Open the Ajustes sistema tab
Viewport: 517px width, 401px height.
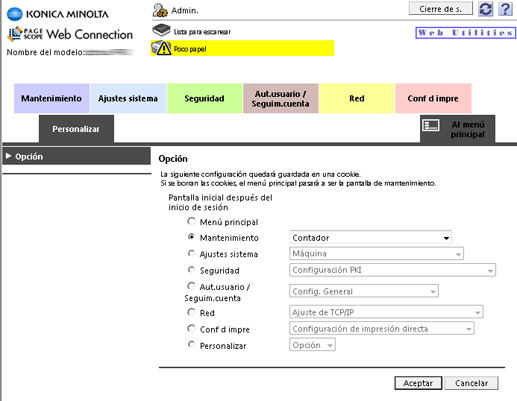coord(128,98)
